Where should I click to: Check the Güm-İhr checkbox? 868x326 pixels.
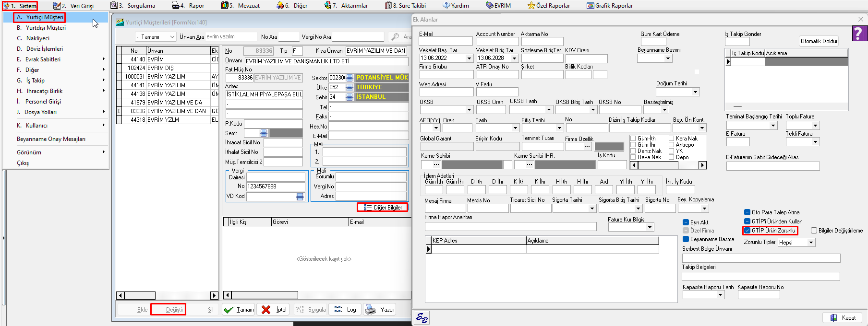pyautogui.click(x=633, y=145)
